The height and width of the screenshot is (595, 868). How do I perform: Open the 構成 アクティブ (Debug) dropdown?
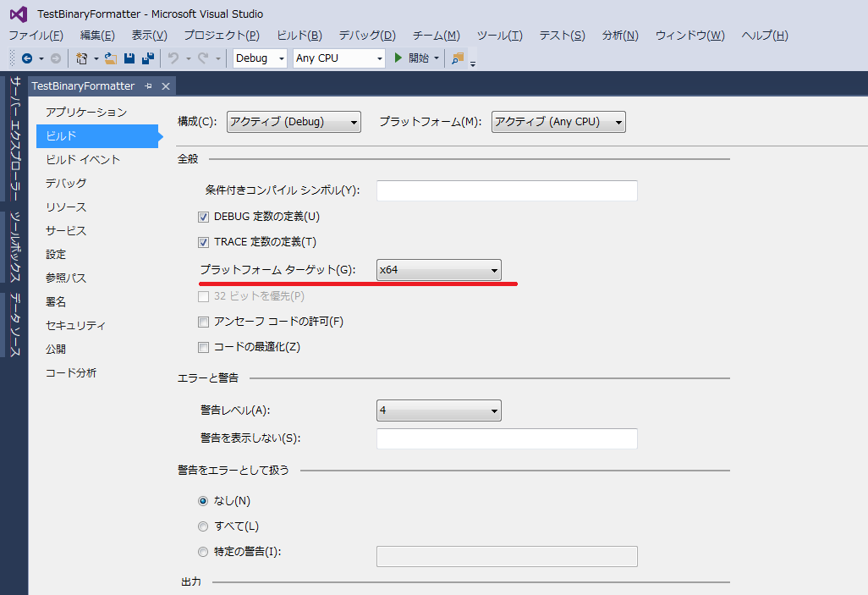click(293, 121)
